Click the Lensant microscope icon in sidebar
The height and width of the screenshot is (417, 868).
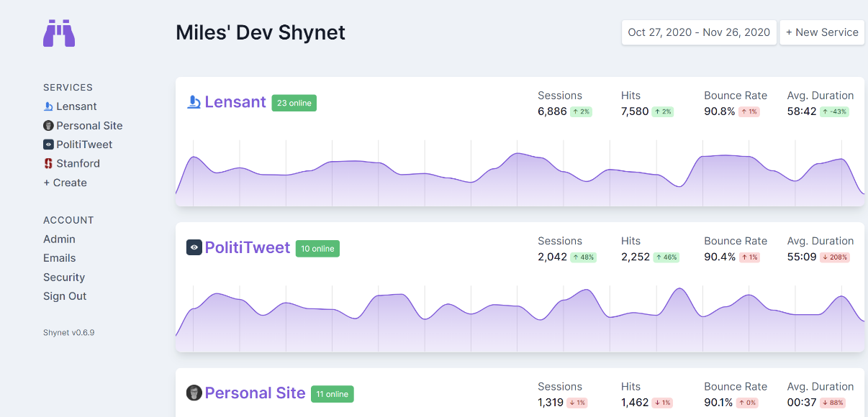pos(48,106)
